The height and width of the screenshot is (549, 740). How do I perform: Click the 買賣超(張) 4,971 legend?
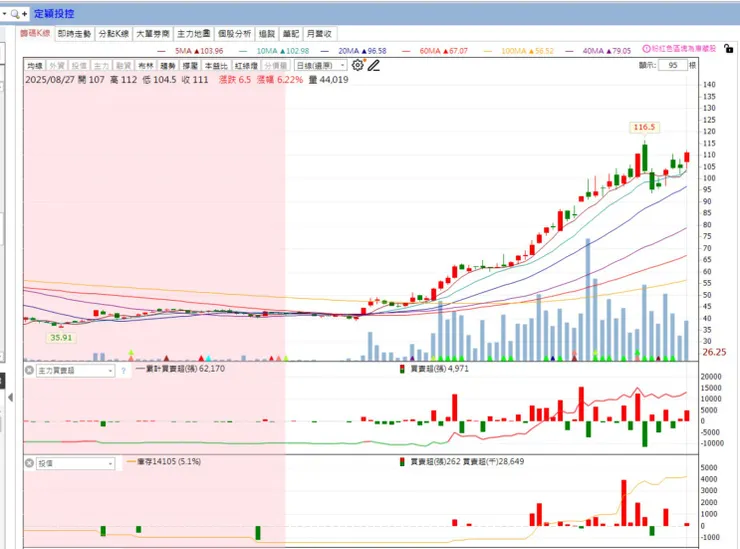pos(435,368)
